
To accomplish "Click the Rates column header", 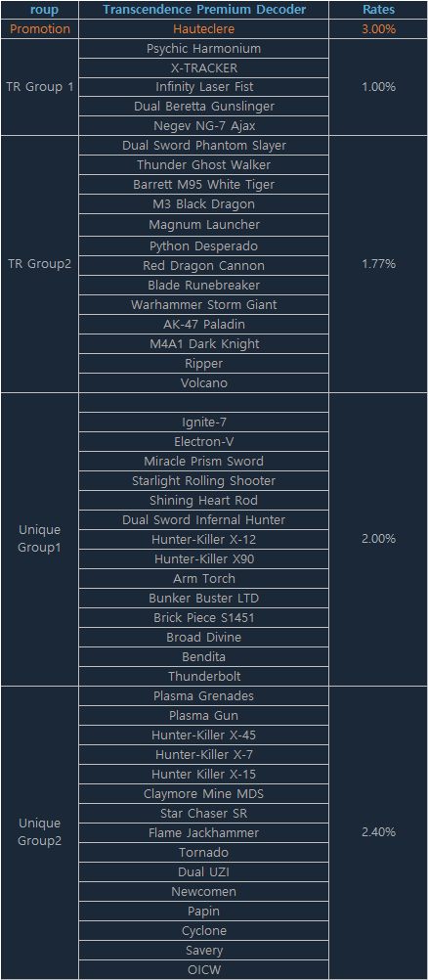I will pos(378,10).
